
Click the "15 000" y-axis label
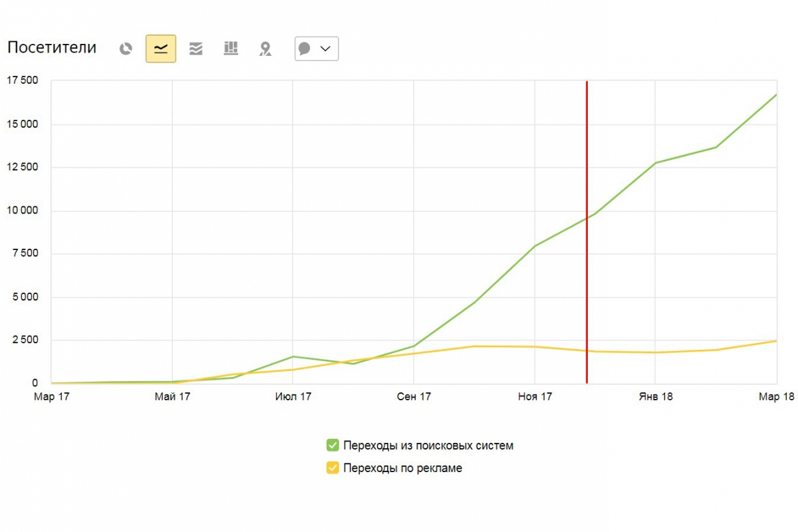point(23,124)
